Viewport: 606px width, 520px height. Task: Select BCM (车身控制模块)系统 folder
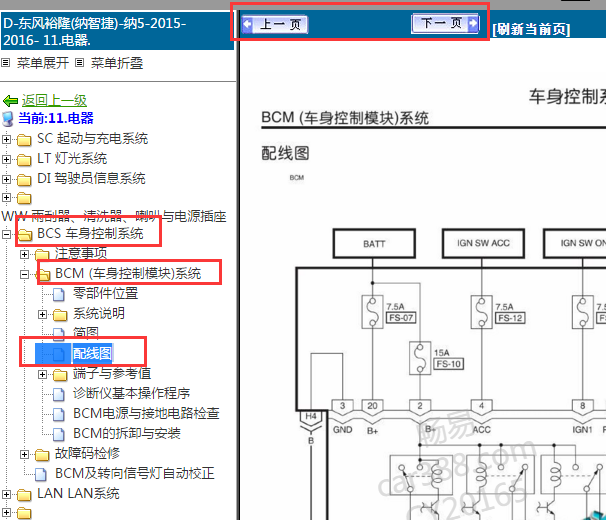(128, 274)
